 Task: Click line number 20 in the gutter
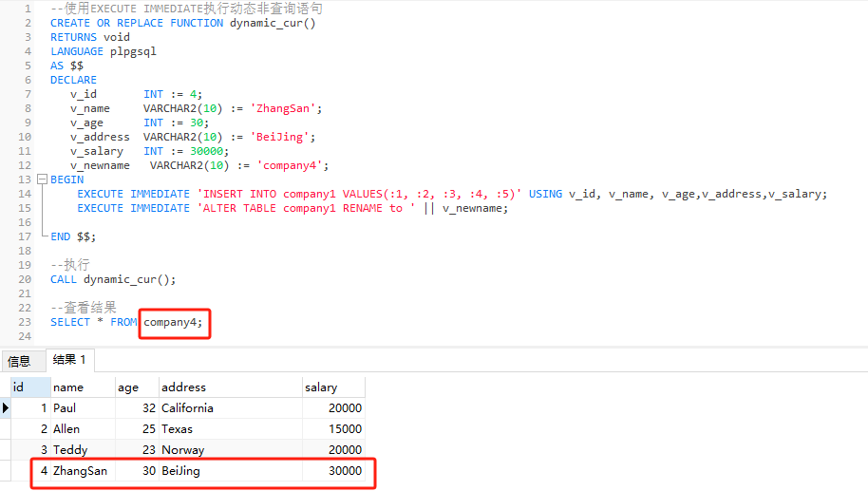click(25, 279)
